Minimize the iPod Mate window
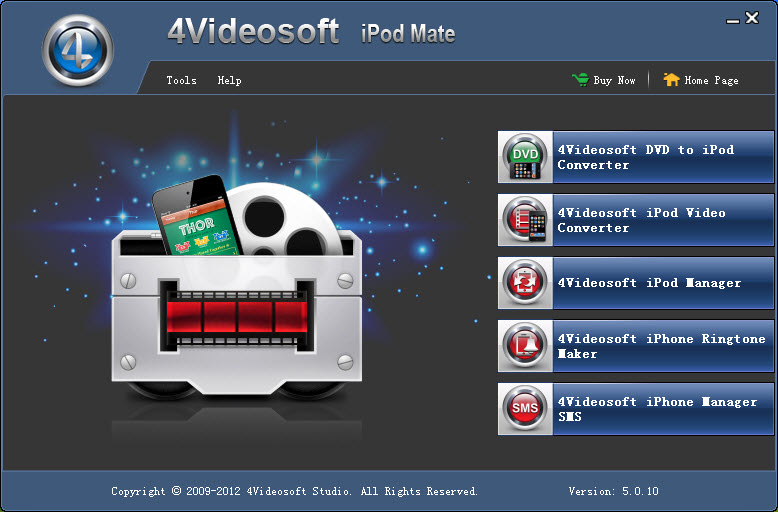The image size is (778, 512). click(732, 20)
